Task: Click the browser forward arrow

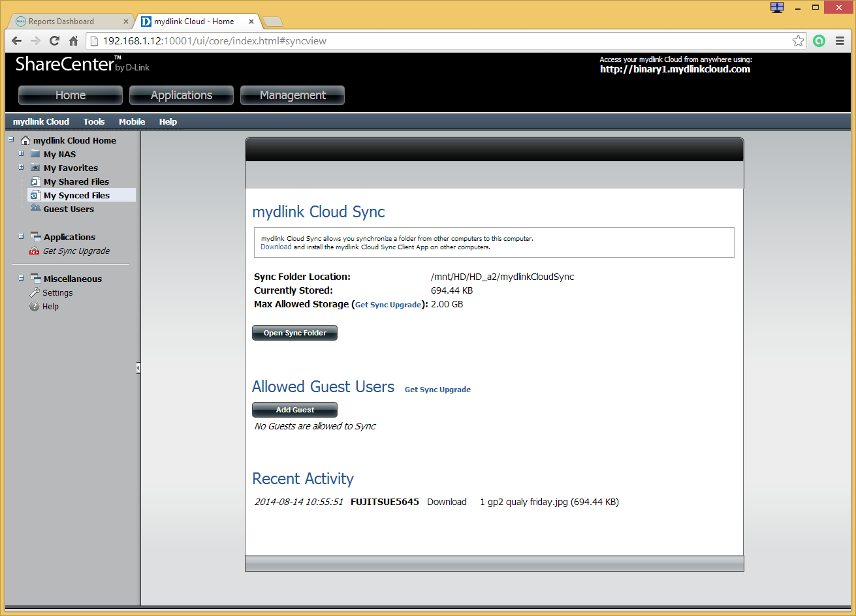Action: 36,40
